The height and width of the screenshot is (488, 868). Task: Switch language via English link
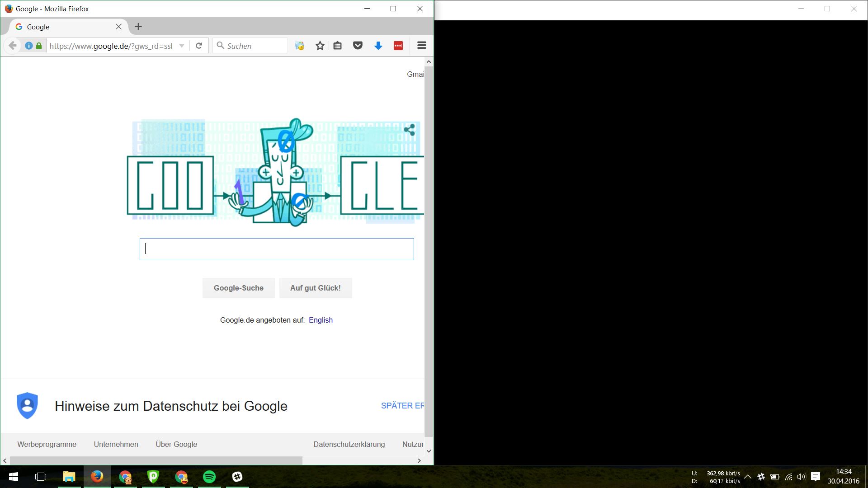point(321,320)
